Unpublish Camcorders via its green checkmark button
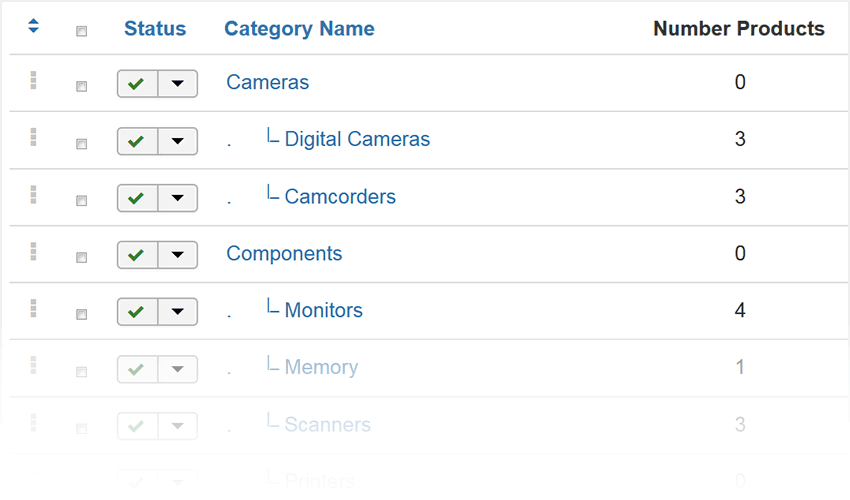Image resolution: width=850 pixels, height=500 pixels. pyautogui.click(x=137, y=198)
